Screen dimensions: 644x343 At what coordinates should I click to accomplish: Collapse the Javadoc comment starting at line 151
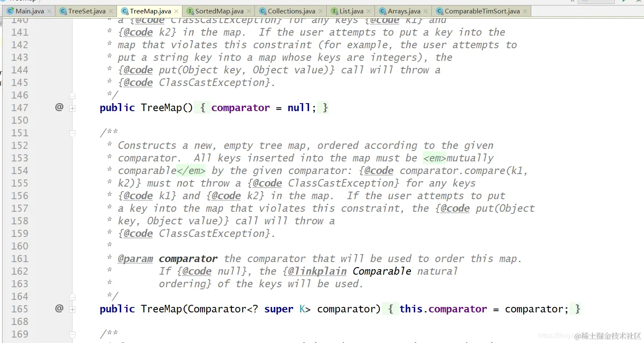coord(72,133)
